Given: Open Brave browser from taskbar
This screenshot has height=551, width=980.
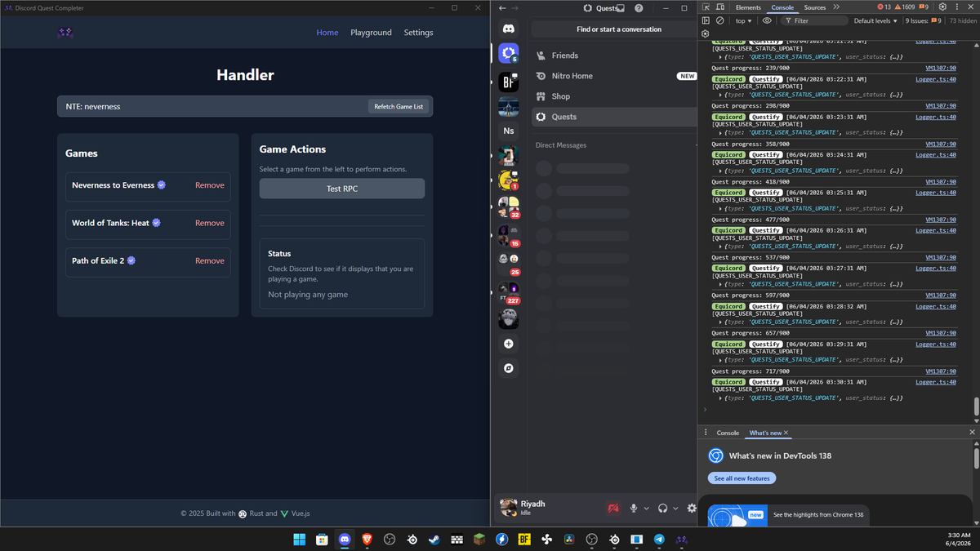Looking at the screenshot, I should [367, 539].
